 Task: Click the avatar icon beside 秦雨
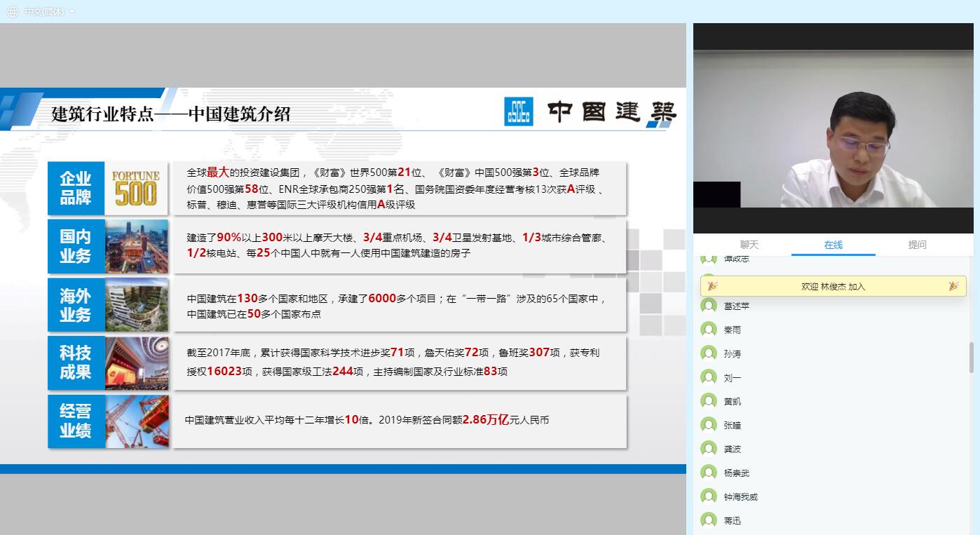pos(709,330)
